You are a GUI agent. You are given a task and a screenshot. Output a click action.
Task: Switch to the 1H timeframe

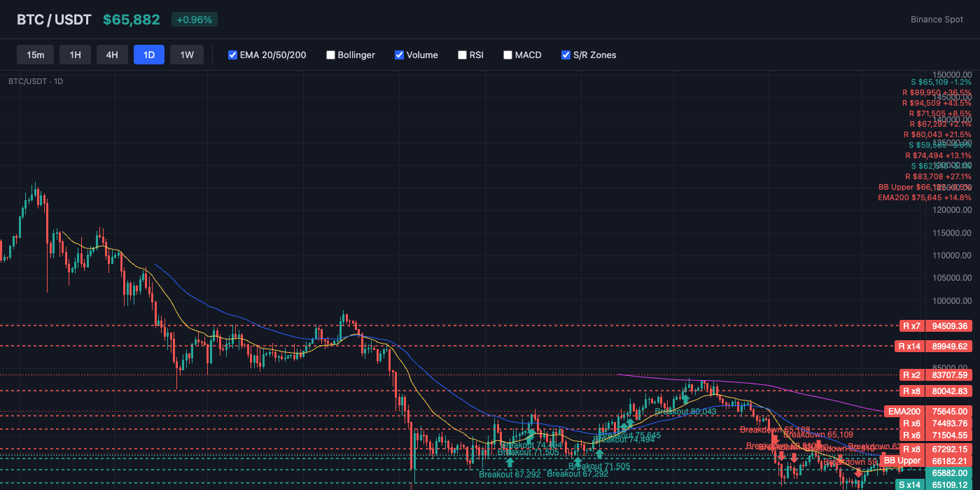(76, 55)
